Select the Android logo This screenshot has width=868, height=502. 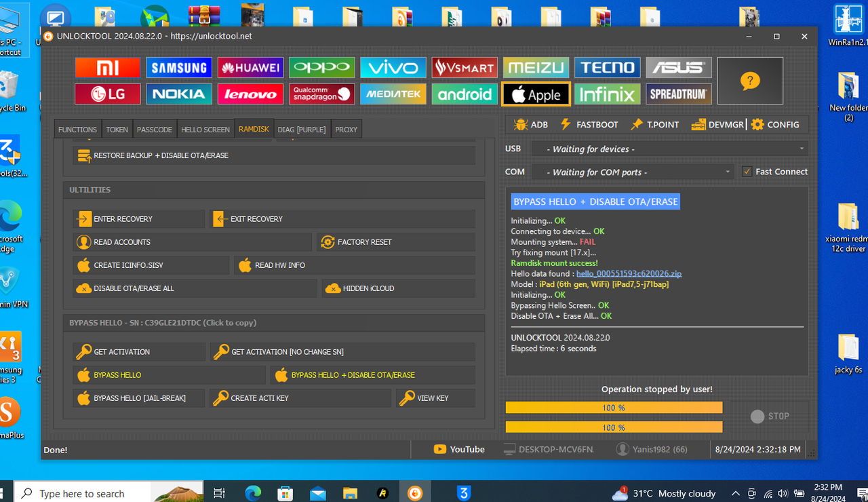tap(465, 94)
